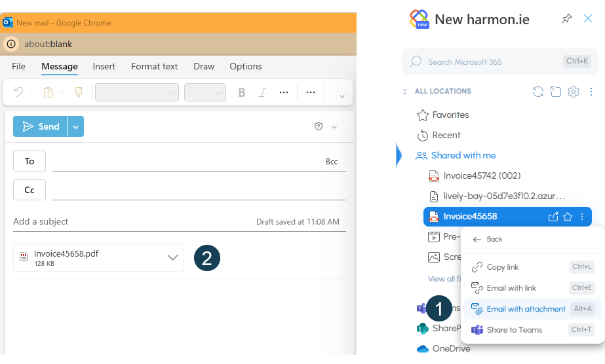Open the OneDrive location

[444, 348]
